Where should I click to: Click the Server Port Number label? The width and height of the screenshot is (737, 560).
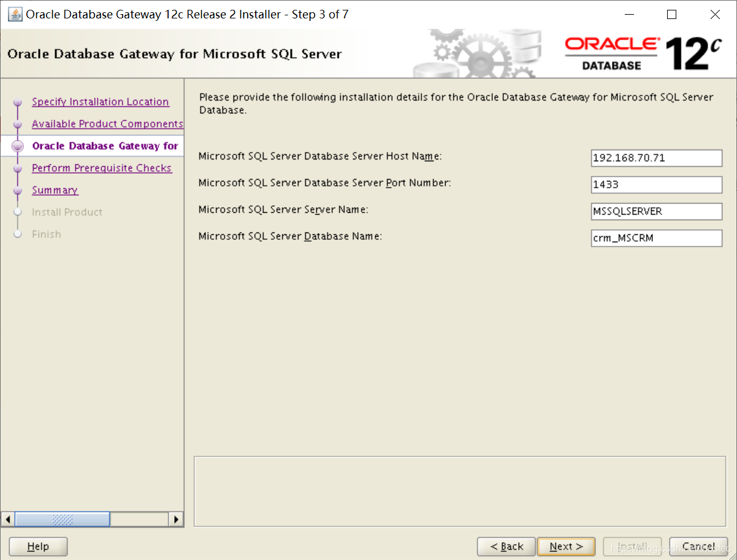click(325, 183)
